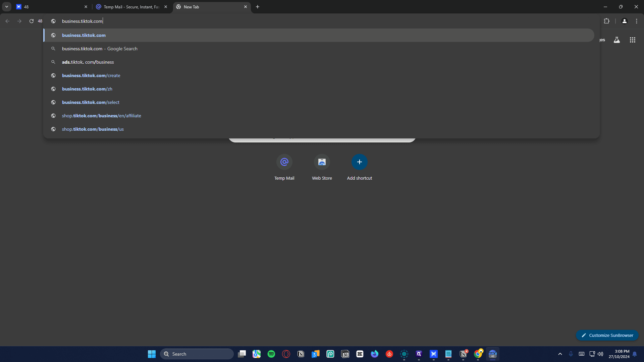Open the volume speaker tray icon
Viewport: 644px width, 362px height.
point(600,354)
